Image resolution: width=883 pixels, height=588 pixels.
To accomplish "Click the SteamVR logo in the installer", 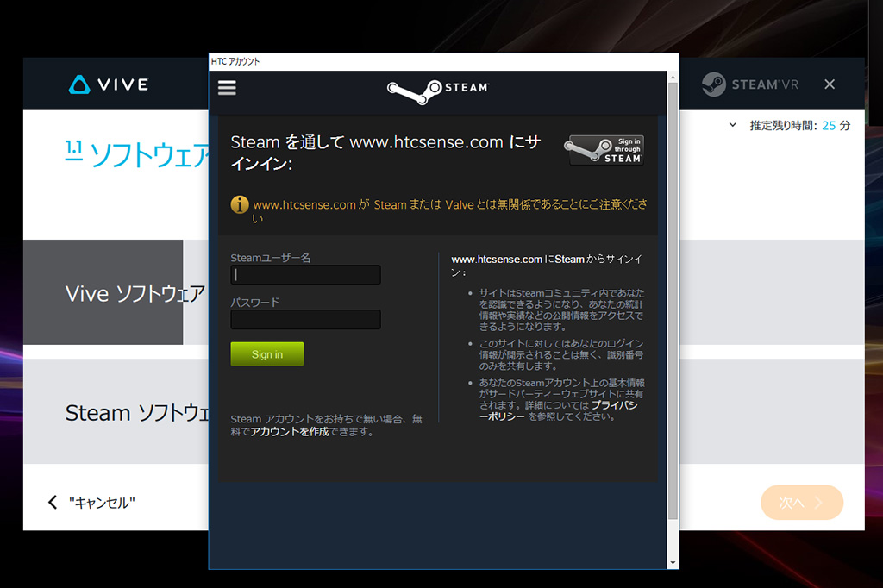I will [x=750, y=84].
